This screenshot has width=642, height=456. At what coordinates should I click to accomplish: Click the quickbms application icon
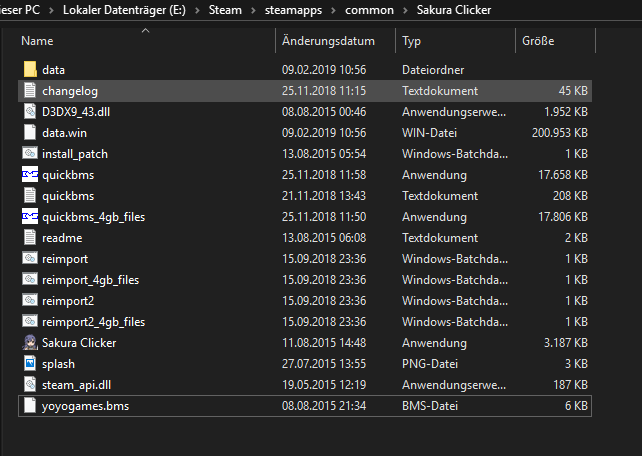[x=29, y=175]
